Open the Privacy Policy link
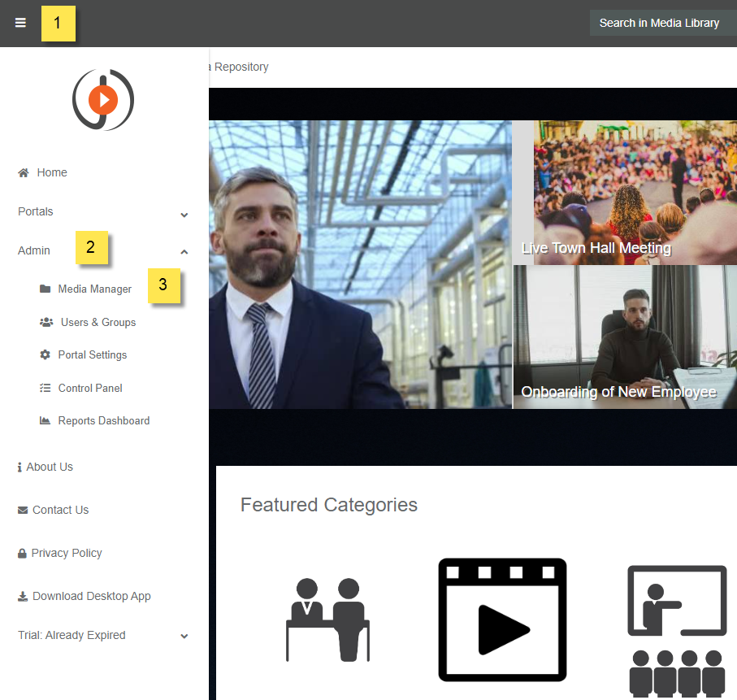 (x=66, y=554)
